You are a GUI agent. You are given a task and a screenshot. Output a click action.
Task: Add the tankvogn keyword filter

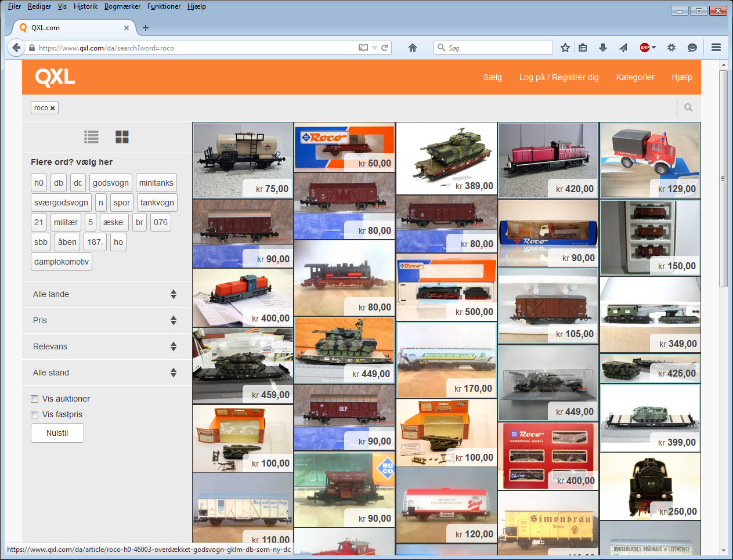tap(157, 203)
